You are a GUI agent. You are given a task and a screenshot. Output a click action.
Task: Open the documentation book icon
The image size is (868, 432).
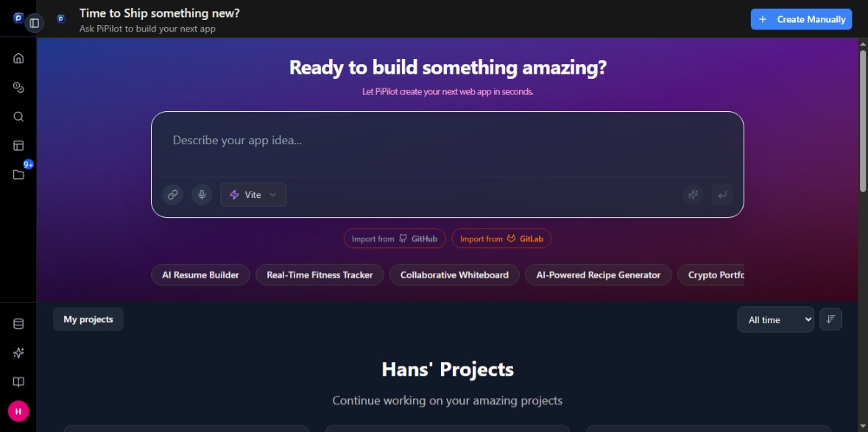(x=18, y=382)
